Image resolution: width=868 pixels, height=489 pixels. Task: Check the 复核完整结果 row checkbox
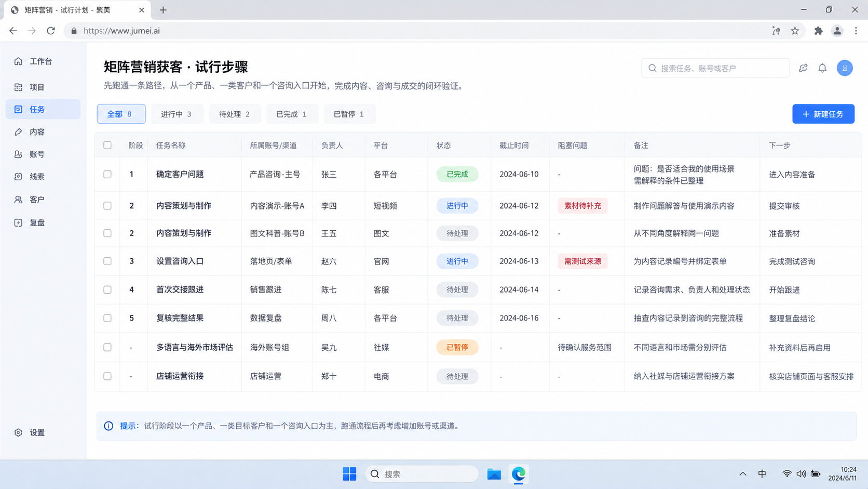tap(107, 318)
